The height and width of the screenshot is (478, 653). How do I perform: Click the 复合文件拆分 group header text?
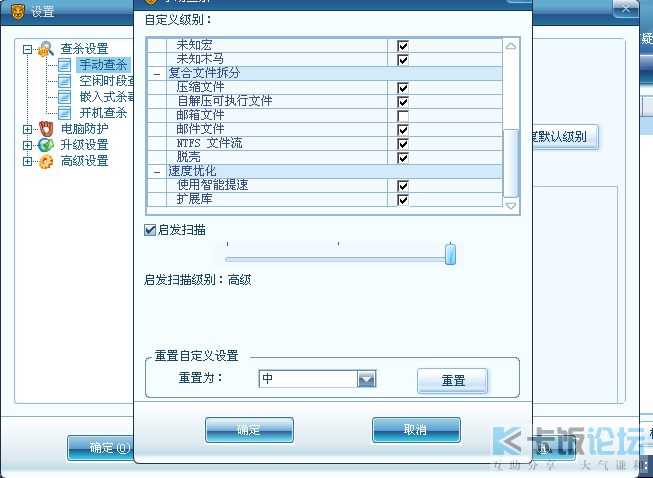coord(204,73)
